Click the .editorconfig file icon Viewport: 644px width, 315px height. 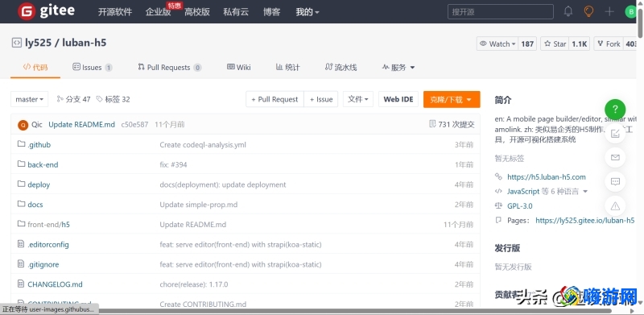pos(22,244)
